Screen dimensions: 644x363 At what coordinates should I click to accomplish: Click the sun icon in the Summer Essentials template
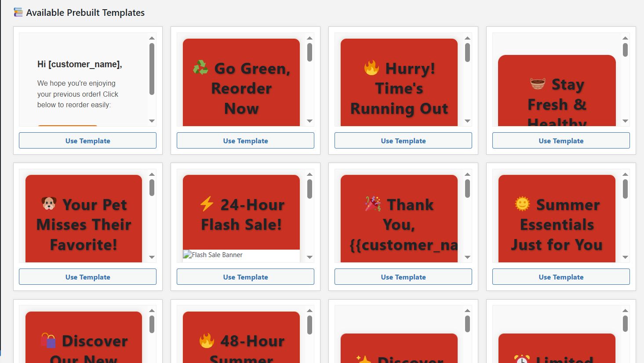coord(522,204)
